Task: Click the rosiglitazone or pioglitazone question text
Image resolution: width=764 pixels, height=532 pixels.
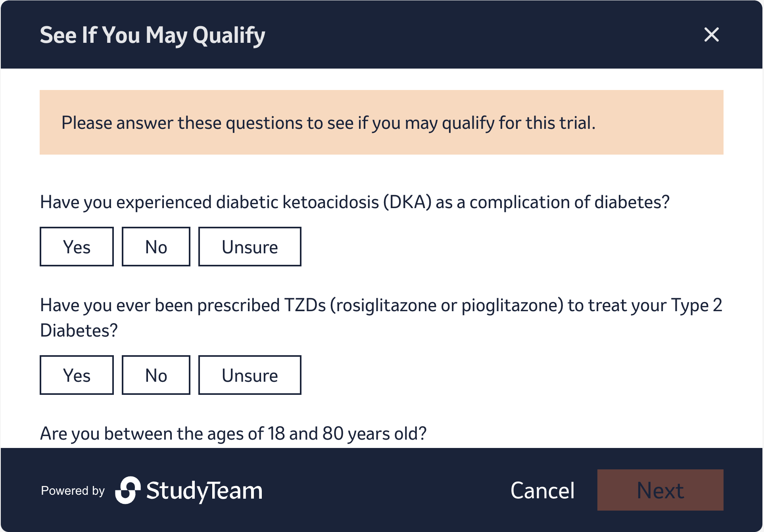Action: pos(381,305)
